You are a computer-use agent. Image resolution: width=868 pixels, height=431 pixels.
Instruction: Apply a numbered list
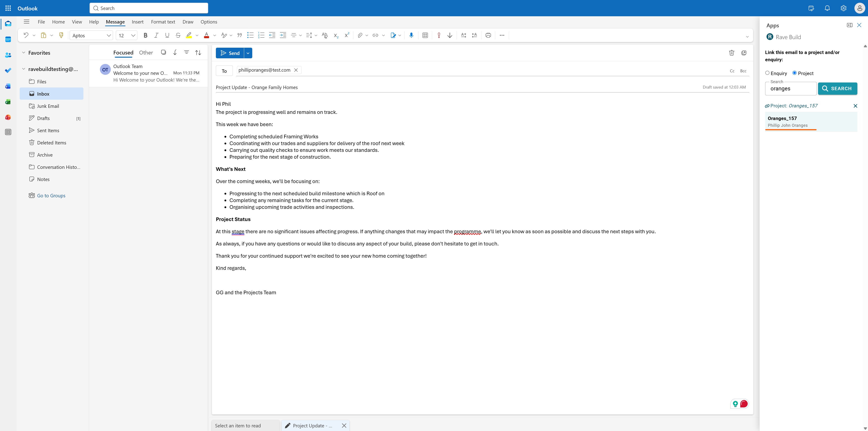[261, 35]
